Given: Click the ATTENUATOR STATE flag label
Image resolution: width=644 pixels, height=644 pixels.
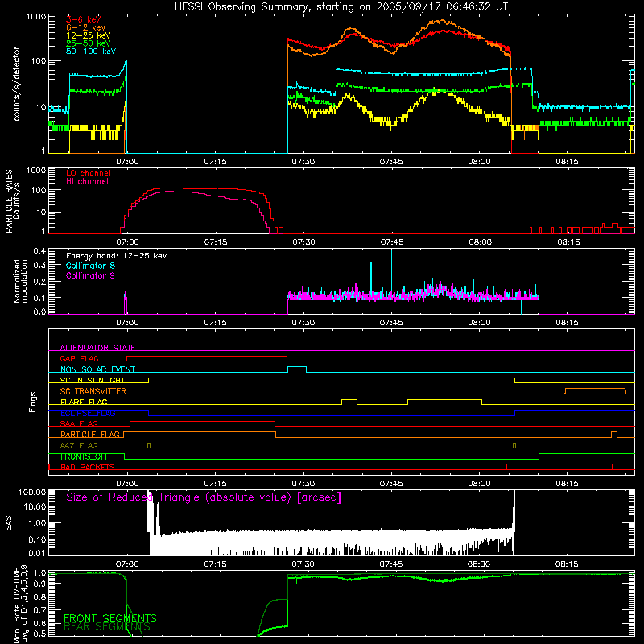Looking at the screenshot, I should coord(97,348).
